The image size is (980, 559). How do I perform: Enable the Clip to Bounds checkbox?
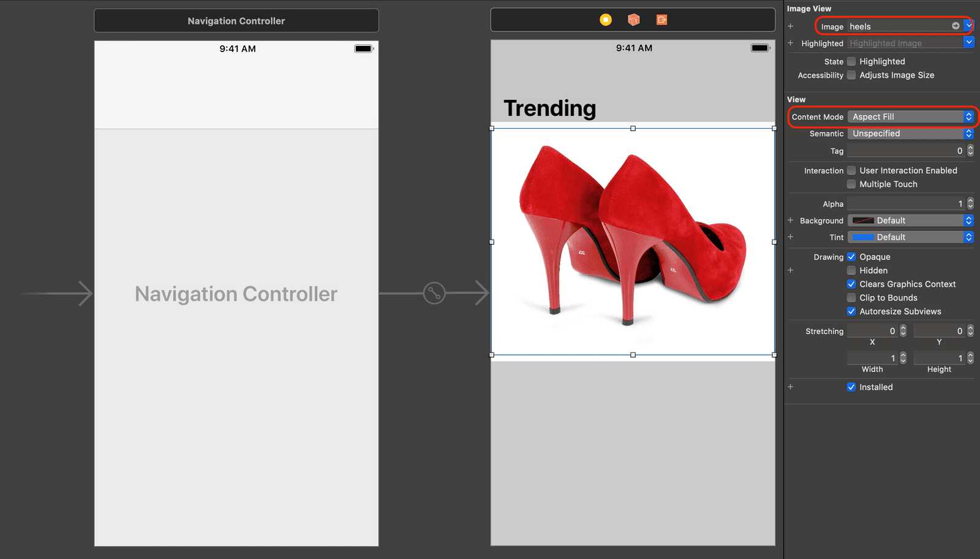[x=851, y=298]
